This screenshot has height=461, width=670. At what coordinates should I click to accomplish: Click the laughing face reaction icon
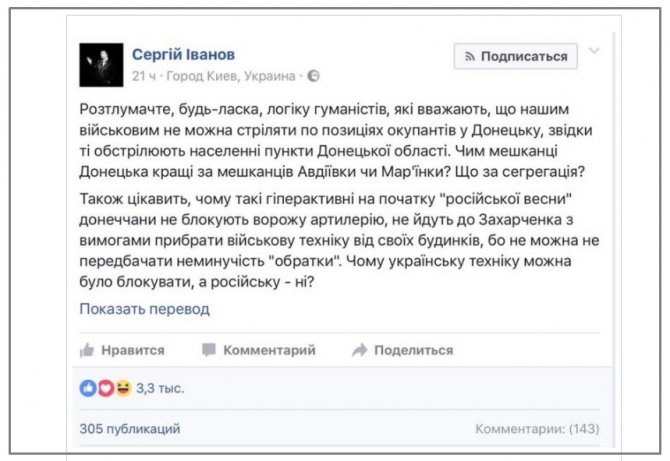123,388
